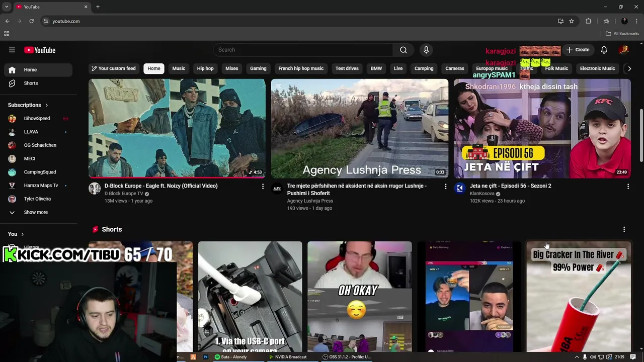Viewport: 644px width, 362px height.
Task: Select the Folk Music chip
Action: pyautogui.click(x=556, y=68)
